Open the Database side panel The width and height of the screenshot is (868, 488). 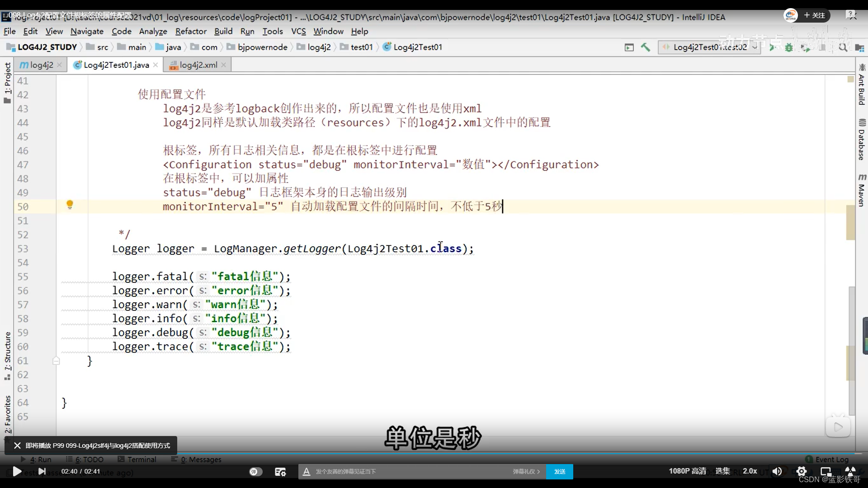[862, 140]
